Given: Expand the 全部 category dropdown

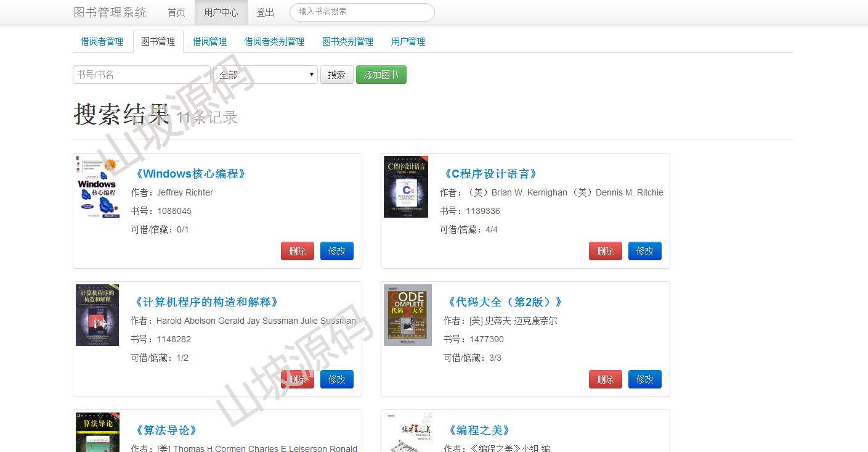Looking at the screenshot, I should click(x=266, y=75).
